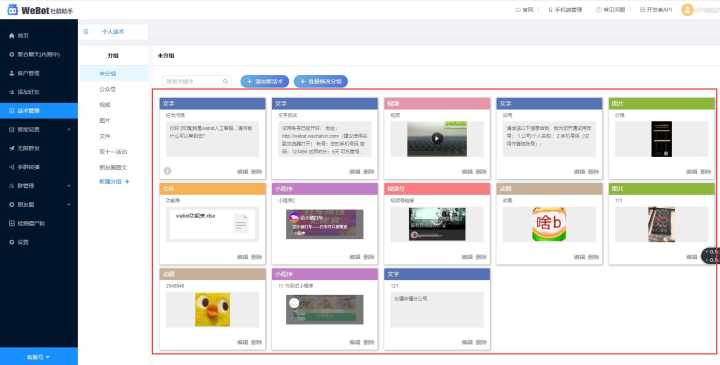Screen dimensions: 720x365
Task: Edit the orange file card with the xlsx
Action: (242, 257)
